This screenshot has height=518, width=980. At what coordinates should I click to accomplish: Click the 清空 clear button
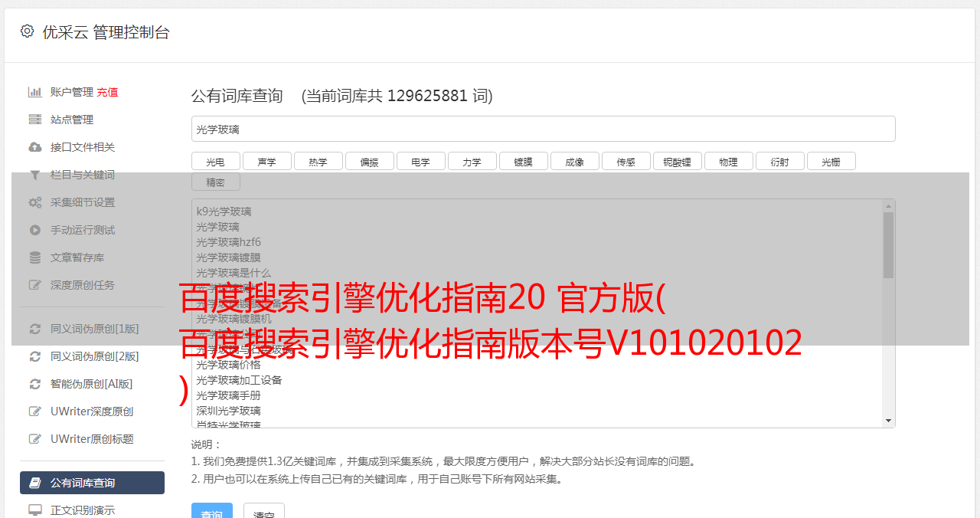point(264,513)
